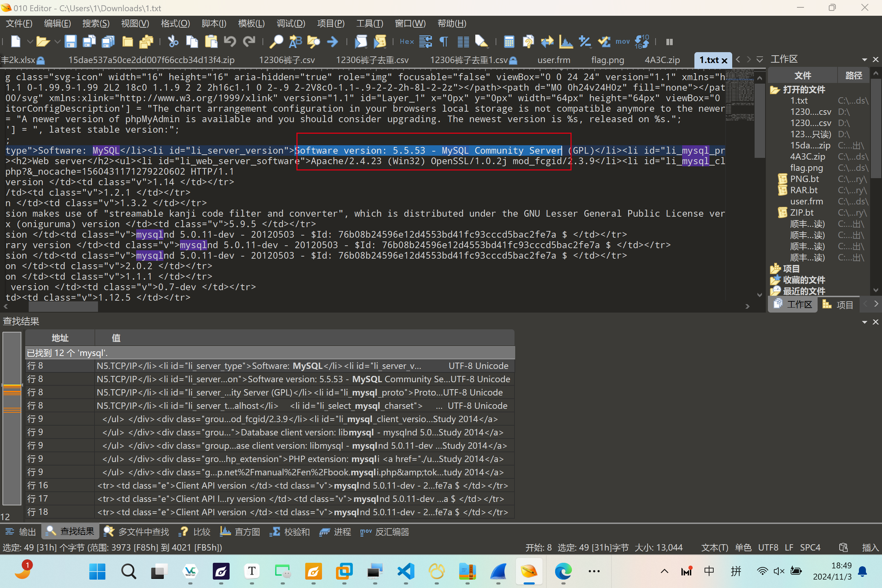Toggle column mode in toolbar
Image resolution: width=882 pixels, height=588 pixels.
tap(463, 42)
